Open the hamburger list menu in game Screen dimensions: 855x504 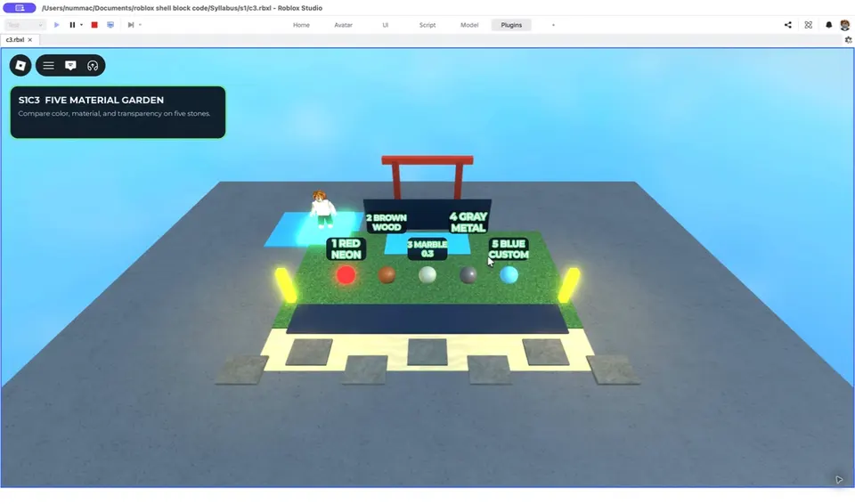(48, 66)
